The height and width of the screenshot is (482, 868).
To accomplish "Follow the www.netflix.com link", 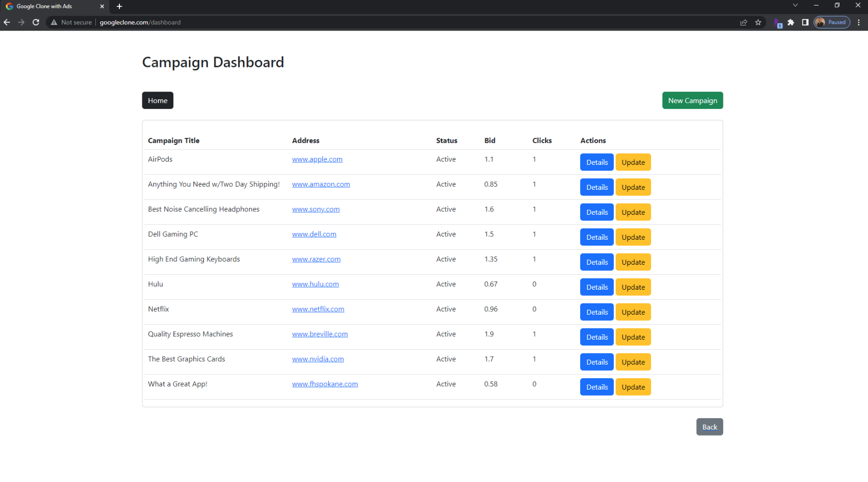I will [318, 309].
